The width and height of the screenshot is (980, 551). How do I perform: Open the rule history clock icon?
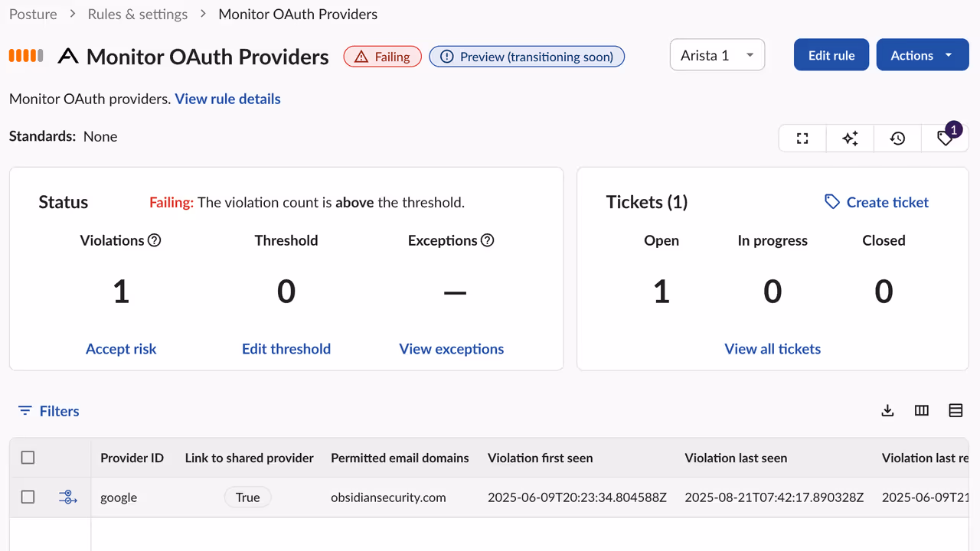[x=897, y=139]
